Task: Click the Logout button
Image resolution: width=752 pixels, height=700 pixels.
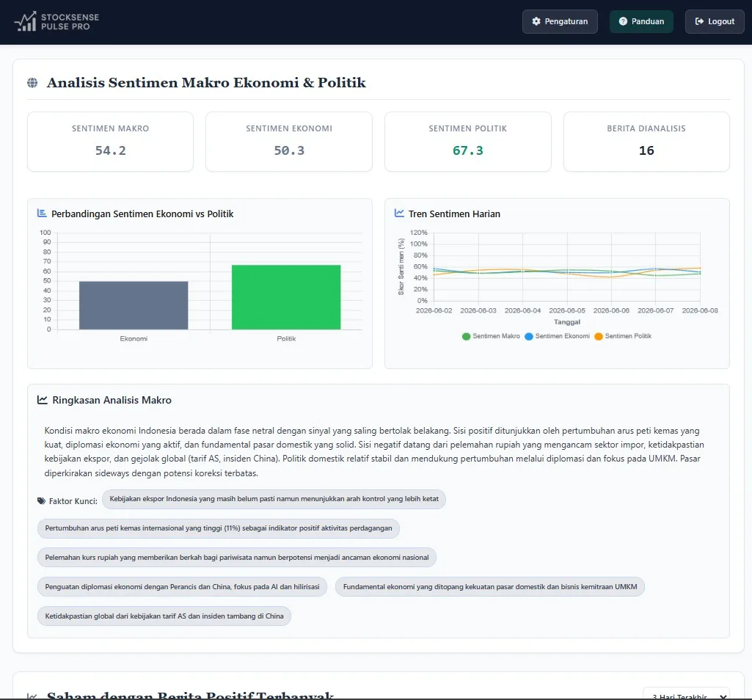Action: pyautogui.click(x=715, y=21)
